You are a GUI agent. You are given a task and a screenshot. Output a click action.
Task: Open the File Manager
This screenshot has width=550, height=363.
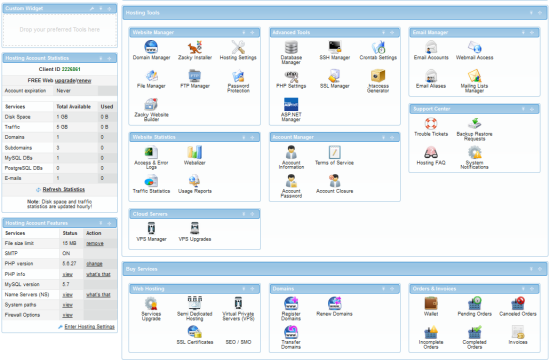[151, 79]
